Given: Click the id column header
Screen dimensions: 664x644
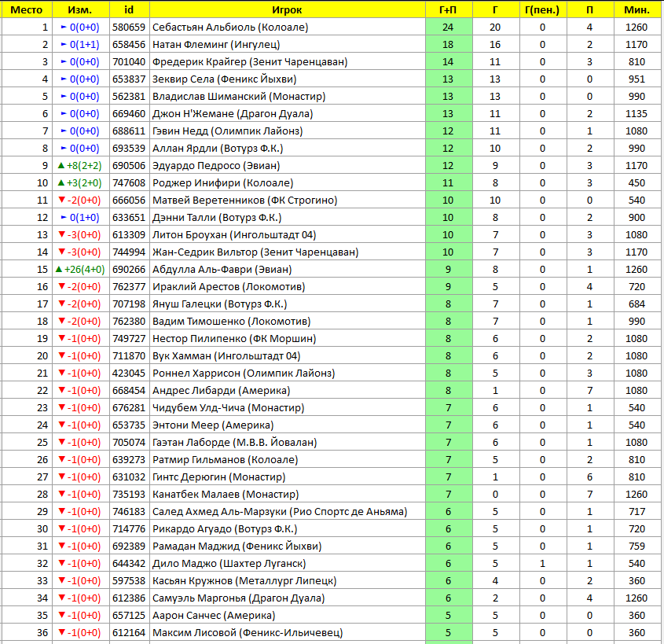Looking at the screenshot, I should click(x=129, y=9).
